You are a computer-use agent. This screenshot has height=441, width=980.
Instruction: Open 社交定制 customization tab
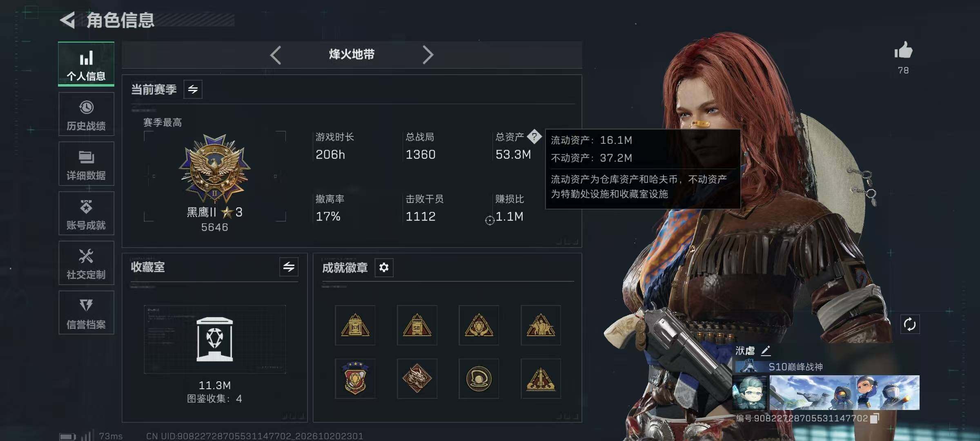click(x=86, y=263)
